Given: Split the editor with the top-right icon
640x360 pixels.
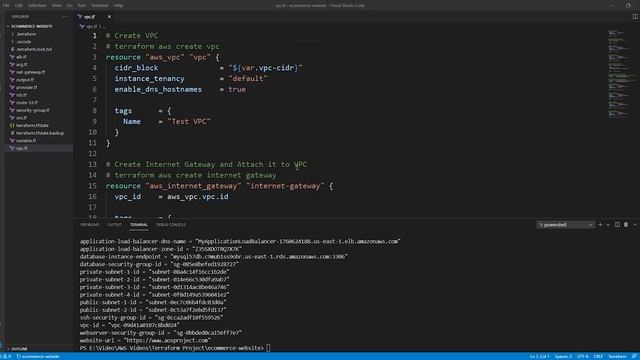Looking at the screenshot, I should pos(635,17).
